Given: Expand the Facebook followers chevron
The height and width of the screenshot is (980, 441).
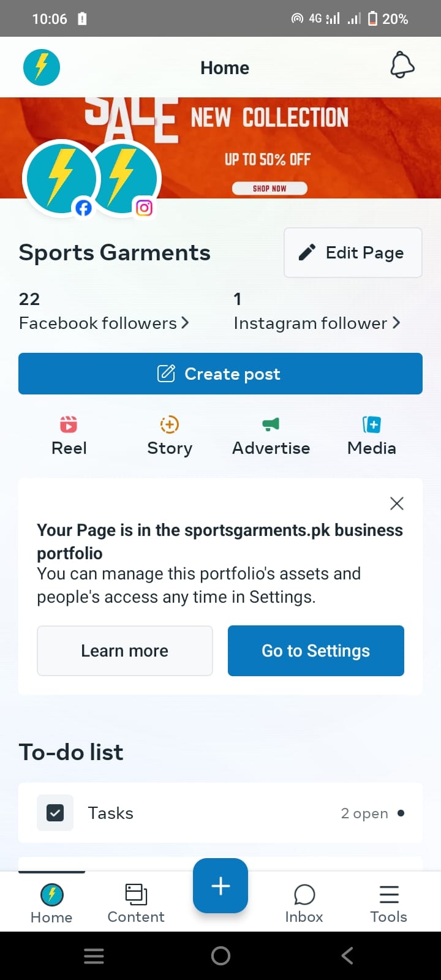Looking at the screenshot, I should pyautogui.click(x=185, y=323).
